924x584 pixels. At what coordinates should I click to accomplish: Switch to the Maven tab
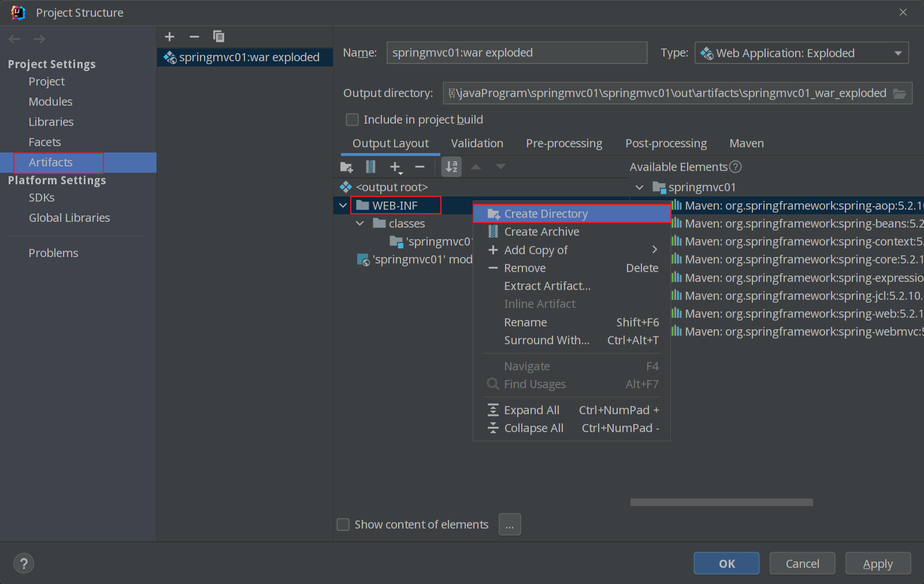coord(747,143)
